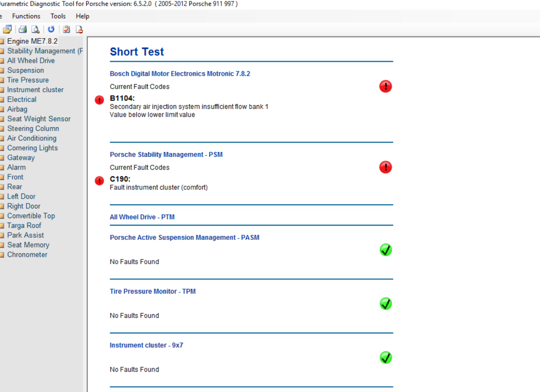This screenshot has width=540, height=392.
Task: Click the open folder toolbar icon
Action: [7, 29]
